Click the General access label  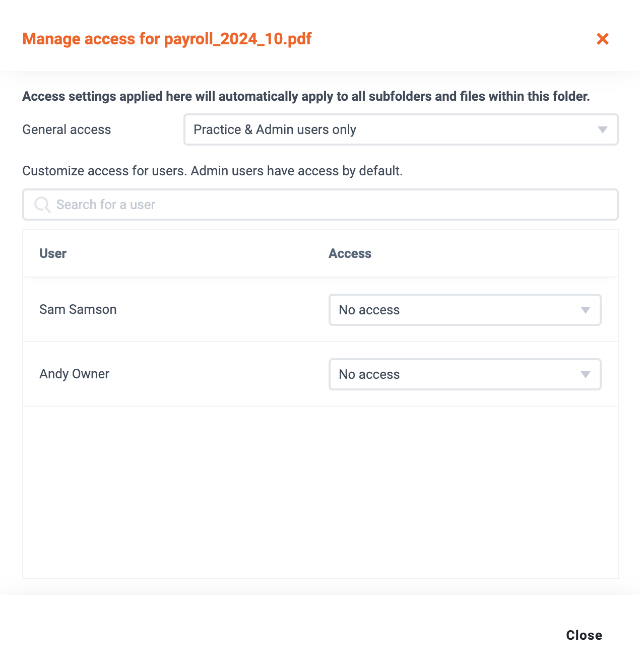(67, 129)
